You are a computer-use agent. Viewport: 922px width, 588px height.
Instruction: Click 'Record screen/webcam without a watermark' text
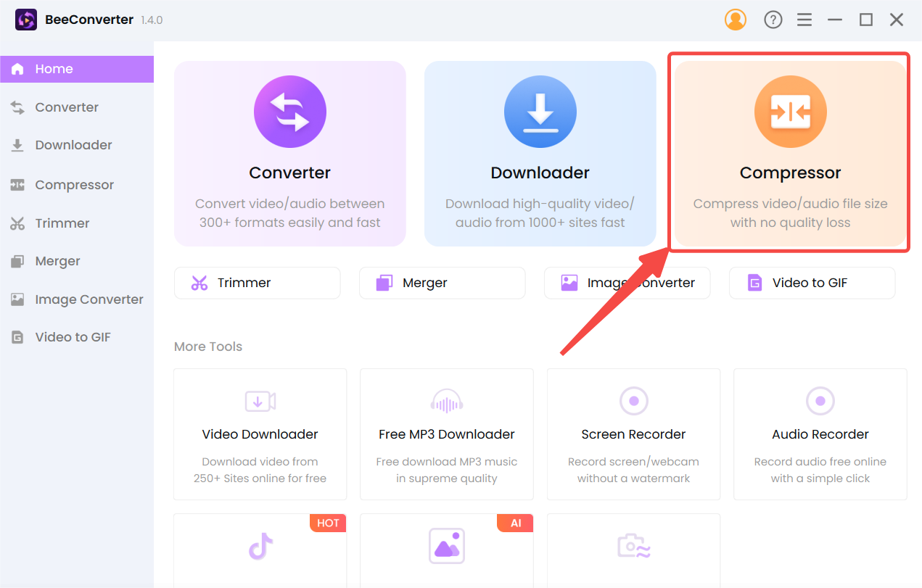click(633, 470)
